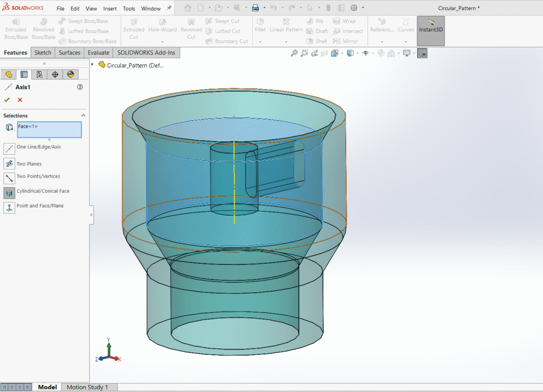Select the Linear Pattern tool
Viewport: 543px width, 392px height.
click(286, 25)
